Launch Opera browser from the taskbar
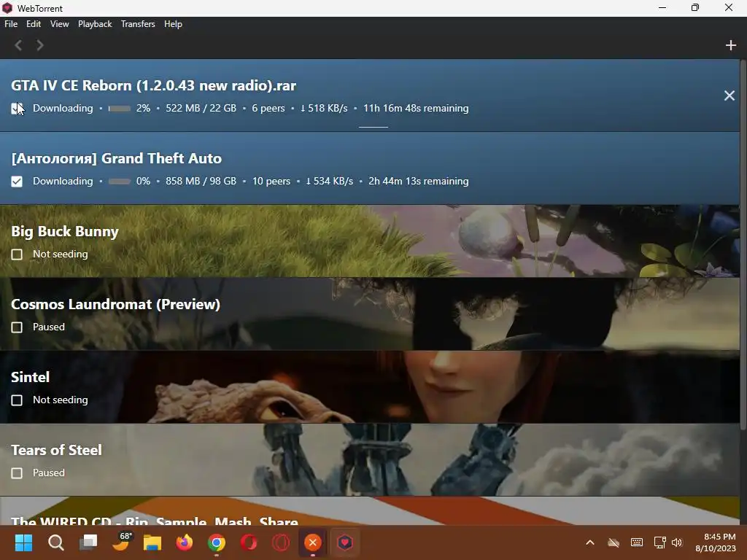The height and width of the screenshot is (560, 747). 249,542
